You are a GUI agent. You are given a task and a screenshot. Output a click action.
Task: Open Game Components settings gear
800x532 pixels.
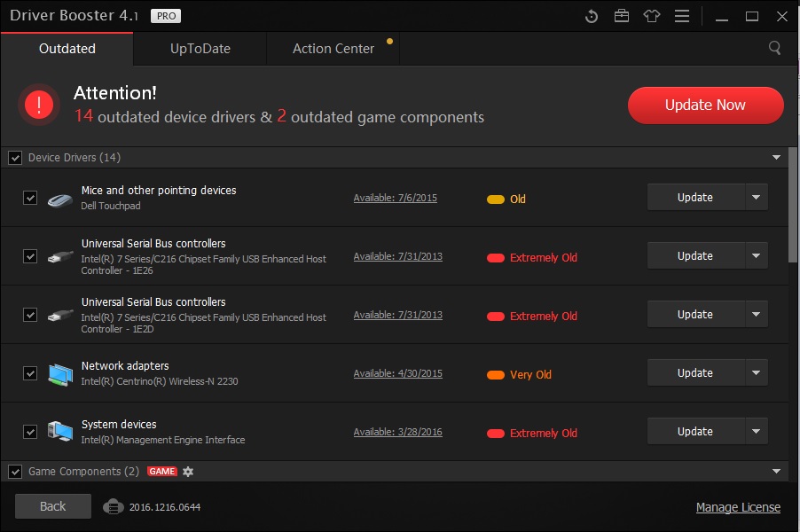188,472
